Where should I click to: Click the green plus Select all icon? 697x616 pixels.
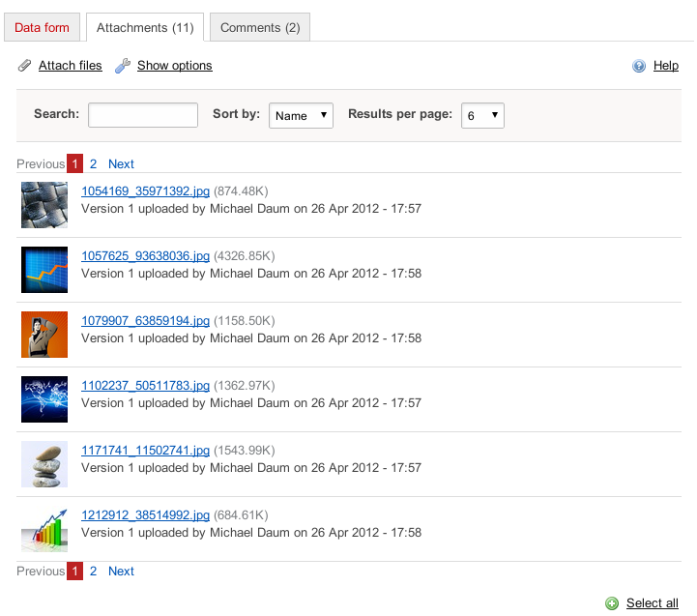pyautogui.click(x=612, y=603)
